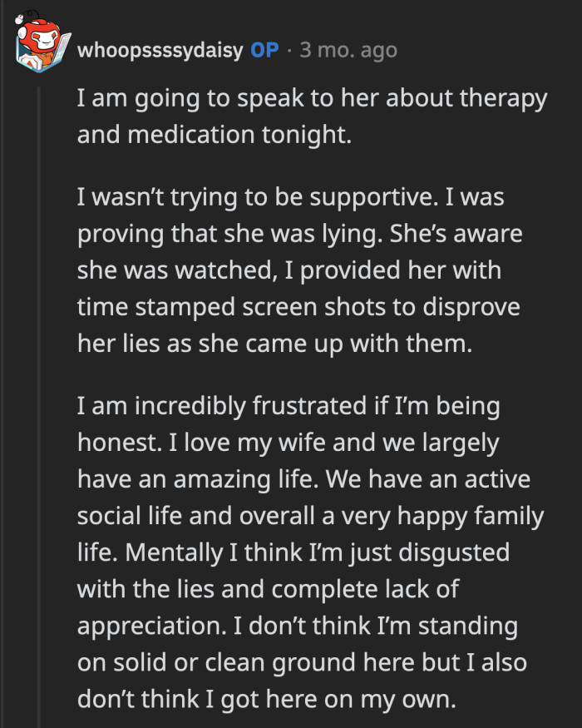Click the paragraph about therapy and medication
Image resolution: width=582 pixels, height=728 pixels.
tap(312, 116)
